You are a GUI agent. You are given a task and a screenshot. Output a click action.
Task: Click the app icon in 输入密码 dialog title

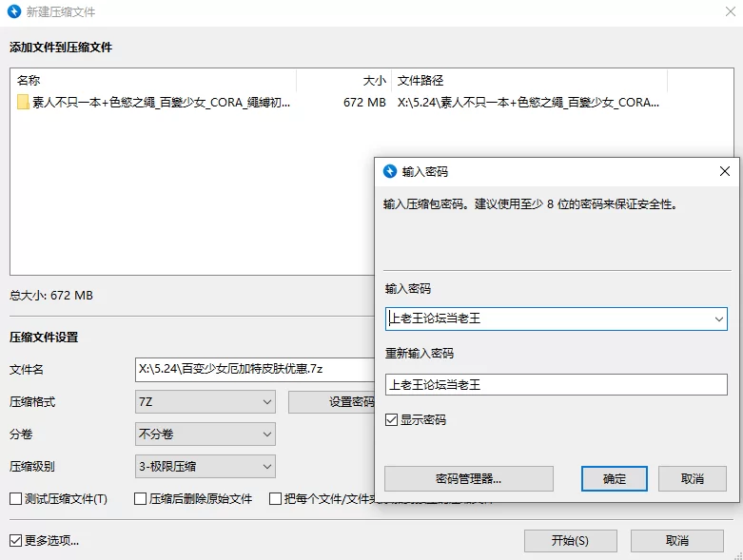click(389, 171)
